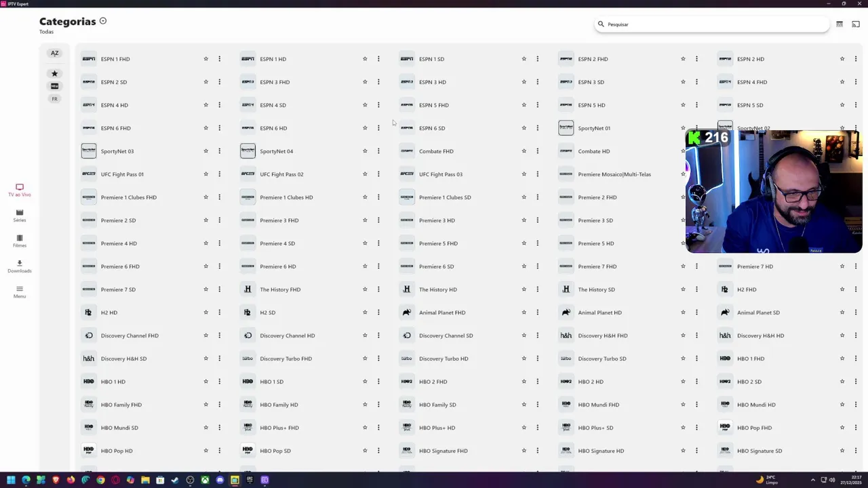Click the streamer webcam overlay
Screen dimensions: 868x488
(774, 192)
